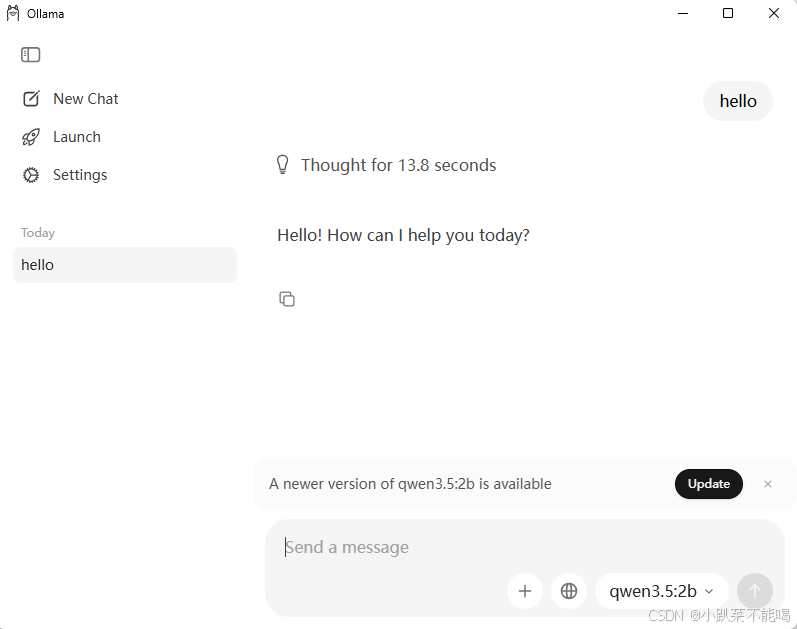The height and width of the screenshot is (629, 797).
Task: Send the message with the arrow button
Action: pyautogui.click(x=755, y=591)
